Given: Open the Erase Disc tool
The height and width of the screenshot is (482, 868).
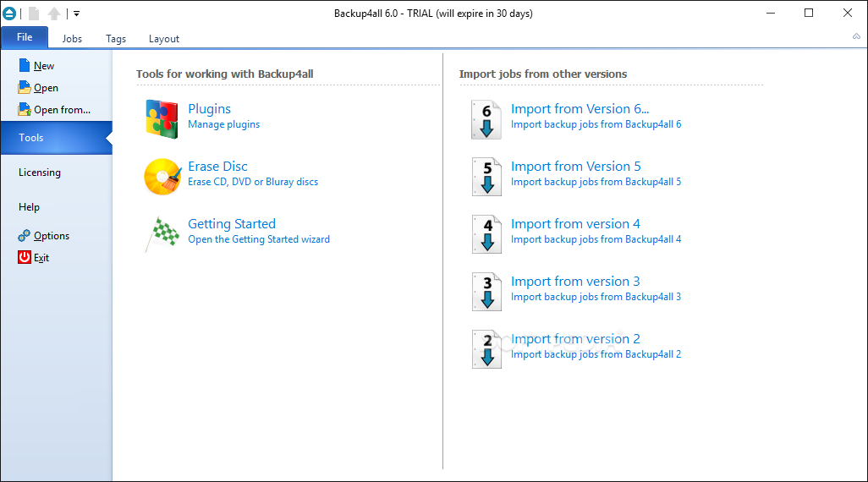Looking at the screenshot, I should pyautogui.click(x=217, y=167).
